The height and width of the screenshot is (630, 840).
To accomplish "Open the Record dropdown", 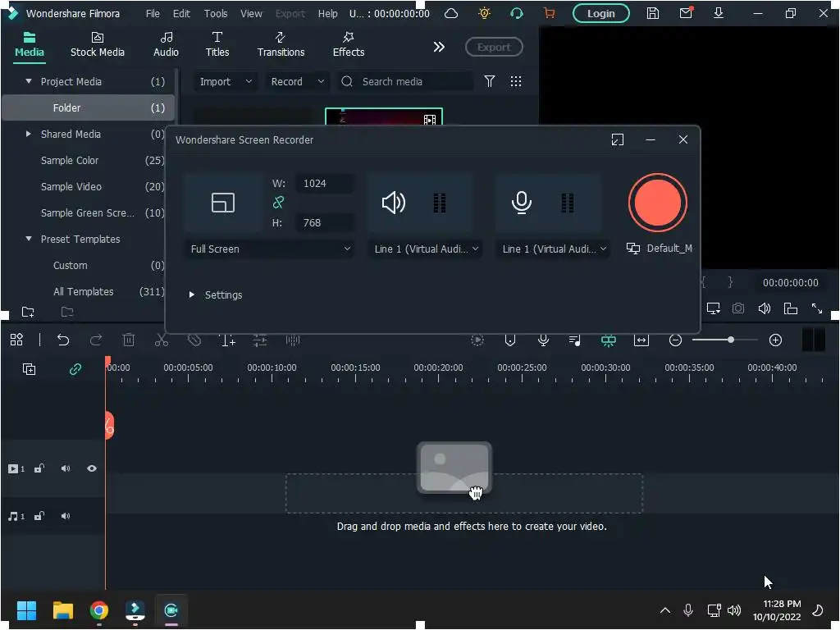I will [297, 81].
